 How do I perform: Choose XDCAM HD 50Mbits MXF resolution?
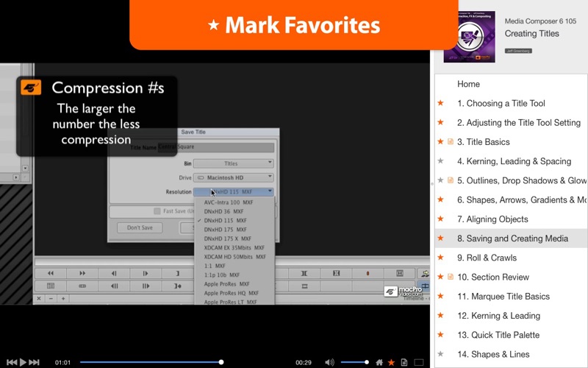pyautogui.click(x=234, y=257)
